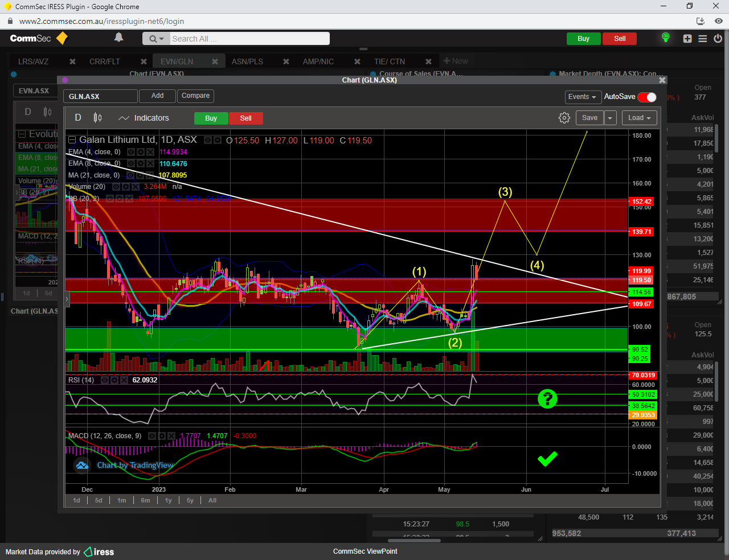Click the eye icon in Chrome address bar

(718, 21)
